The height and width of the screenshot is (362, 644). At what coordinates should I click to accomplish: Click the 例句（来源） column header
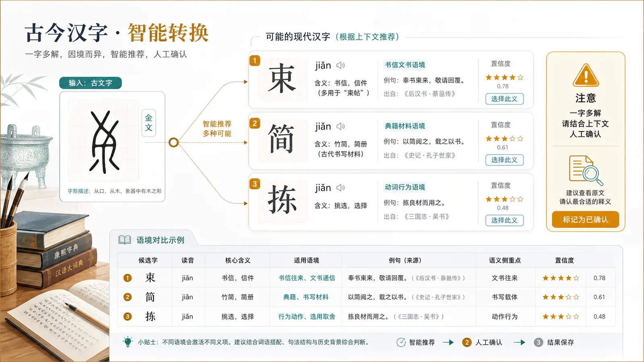tap(406, 260)
